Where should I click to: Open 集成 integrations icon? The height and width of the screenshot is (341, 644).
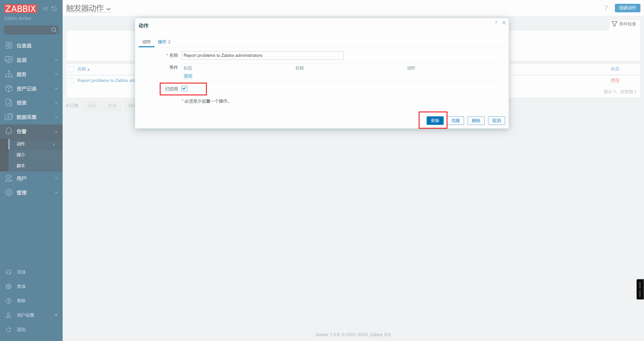click(8, 286)
